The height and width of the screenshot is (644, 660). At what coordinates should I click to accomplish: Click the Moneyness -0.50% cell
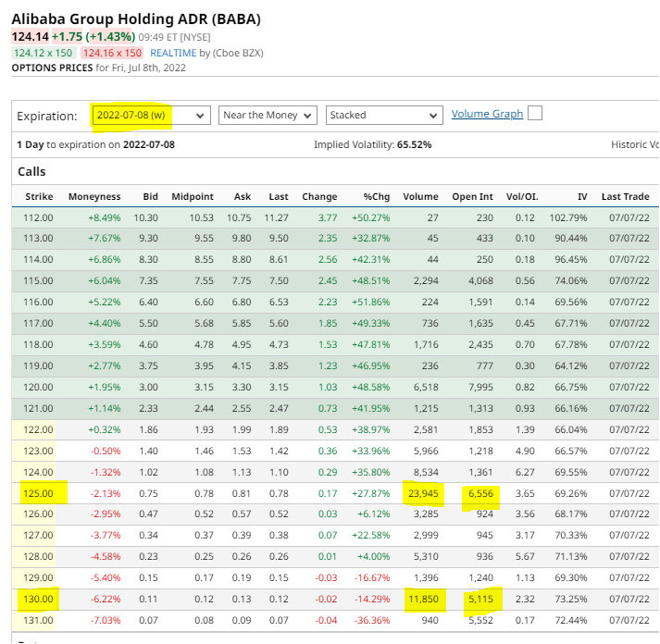point(106,451)
